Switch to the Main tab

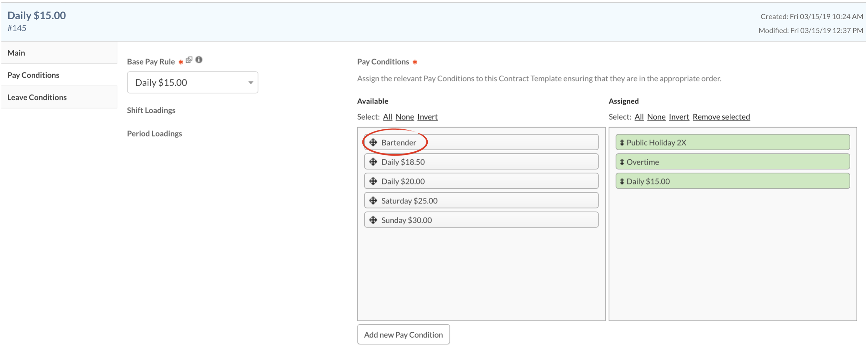(16, 53)
